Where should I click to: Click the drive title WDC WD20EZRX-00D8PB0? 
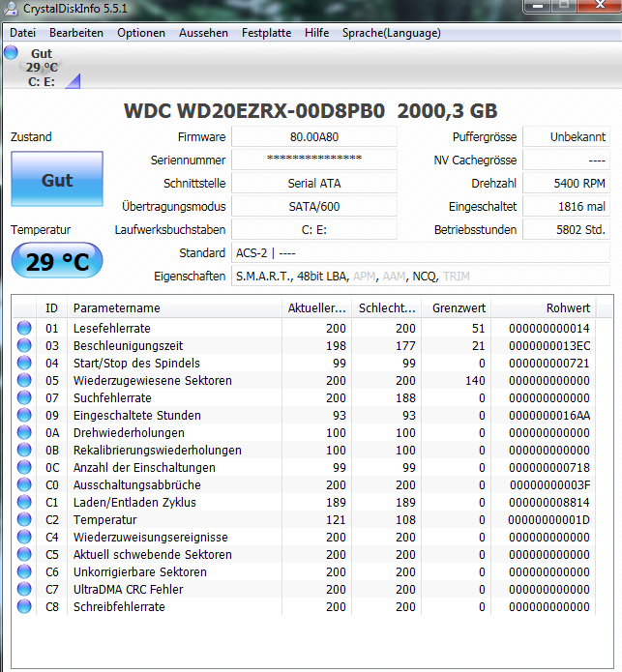[254, 111]
